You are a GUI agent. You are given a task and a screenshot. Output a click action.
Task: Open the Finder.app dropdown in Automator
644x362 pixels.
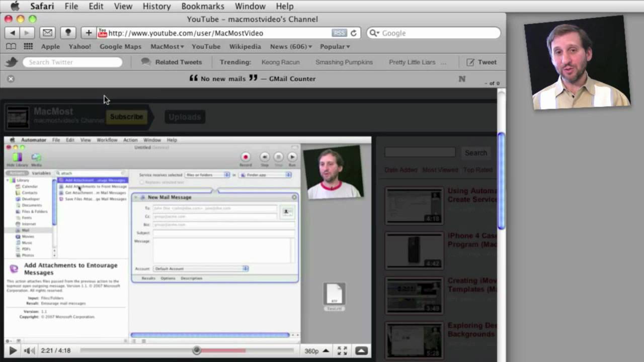point(265,175)
